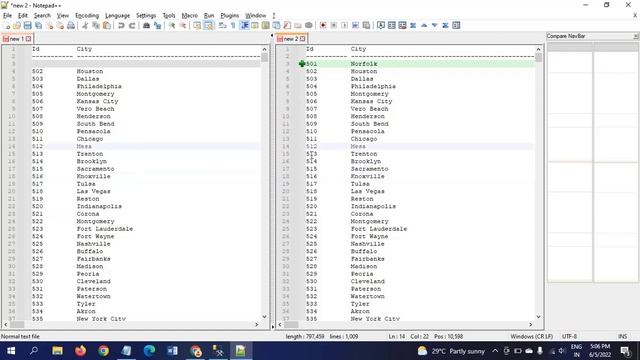Viewport: 640px width, 360px height.
Task: Click the left pane scroll-down arrow
Action: 264,317
